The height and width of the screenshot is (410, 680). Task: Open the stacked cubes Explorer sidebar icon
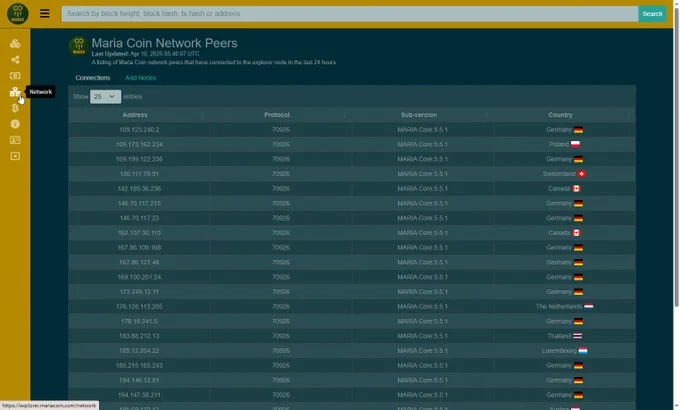15,43
